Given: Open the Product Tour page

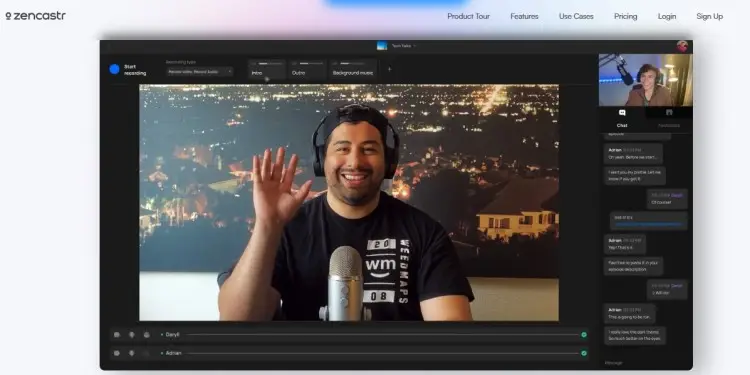Looking at the screenshot, I should click(468, 16).
